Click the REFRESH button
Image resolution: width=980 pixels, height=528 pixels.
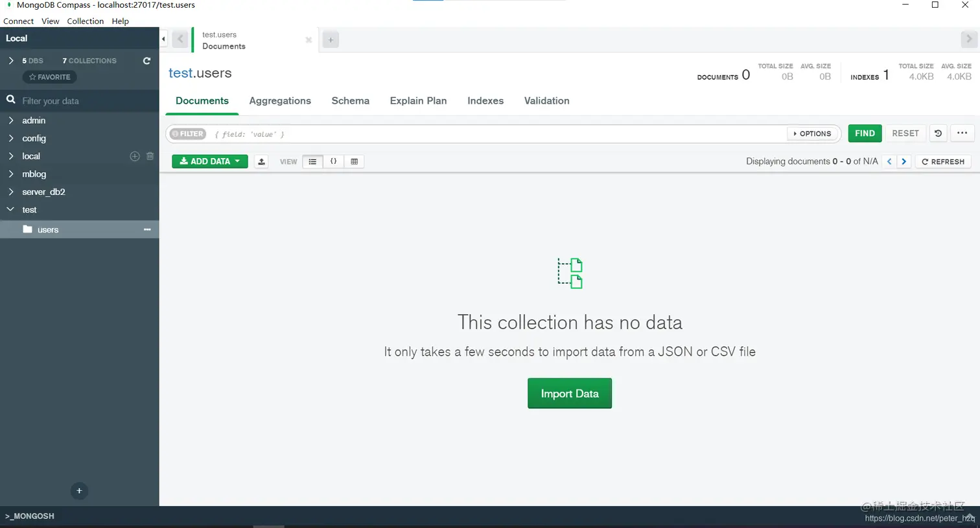click(943, 161)
